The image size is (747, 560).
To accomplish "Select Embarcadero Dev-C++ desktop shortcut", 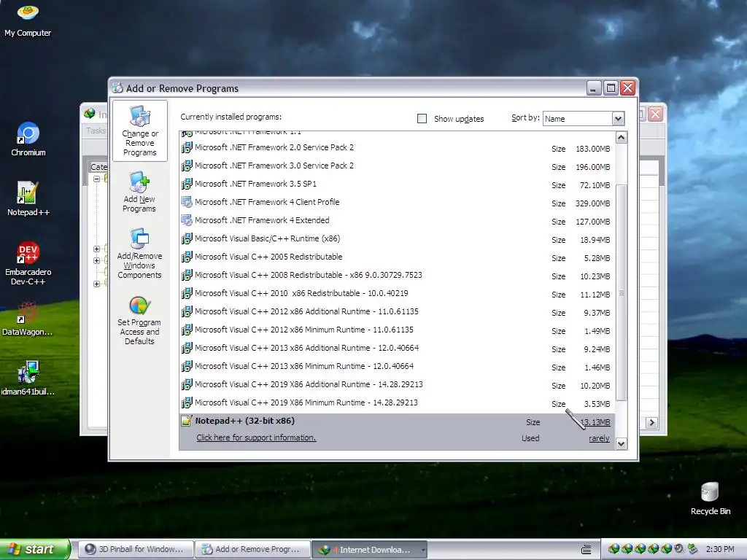I will click(x=28, y=263).
